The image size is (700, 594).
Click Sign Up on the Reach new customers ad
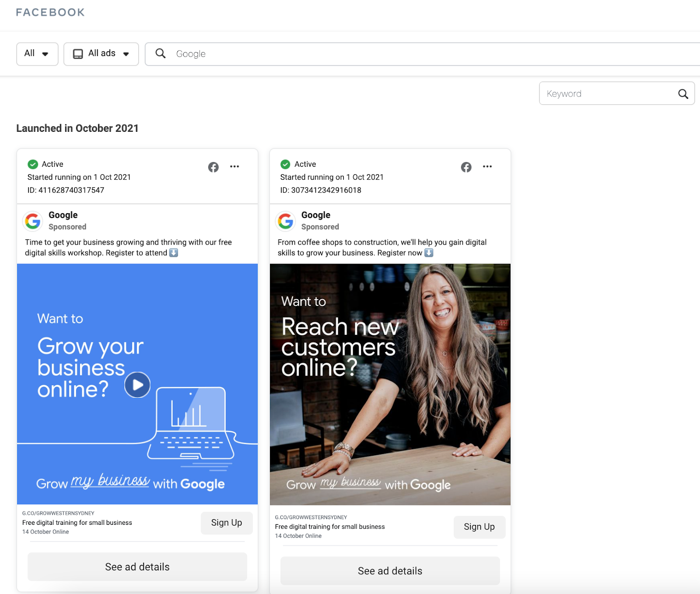click(x=479, y=527)
